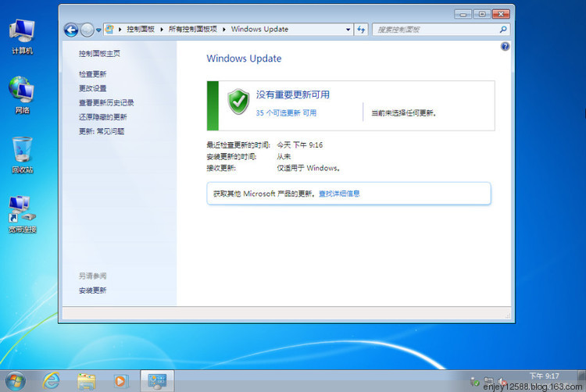Click the network tray icon
This screenshot has height=392, width=586.
(488, 381)
